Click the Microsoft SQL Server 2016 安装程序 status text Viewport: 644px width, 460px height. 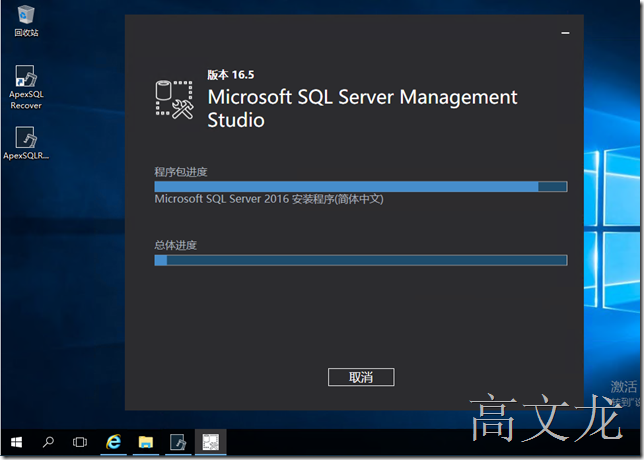tap(269, 199)
